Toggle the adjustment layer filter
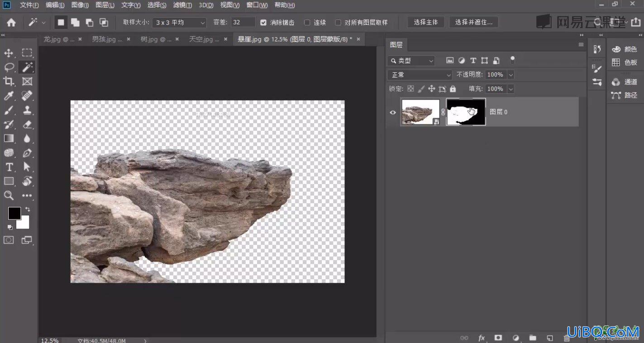644x343 pixels. (x=462, y=60)
